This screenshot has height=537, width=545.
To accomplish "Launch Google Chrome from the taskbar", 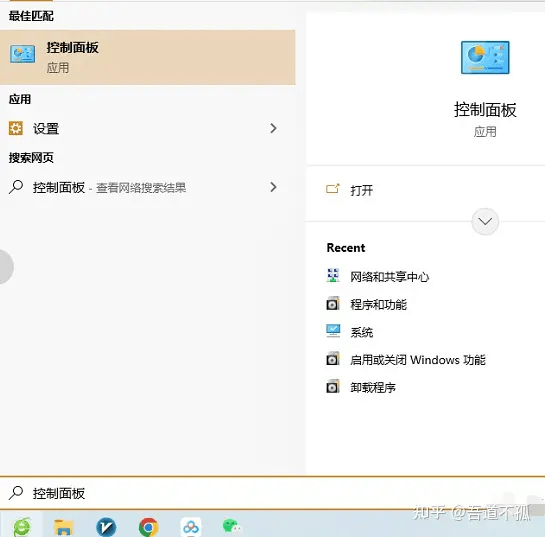I will 148,527.
